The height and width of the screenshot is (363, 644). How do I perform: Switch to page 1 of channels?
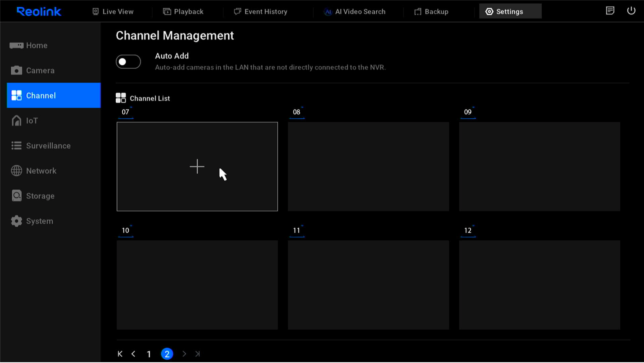tap(149, 354)
